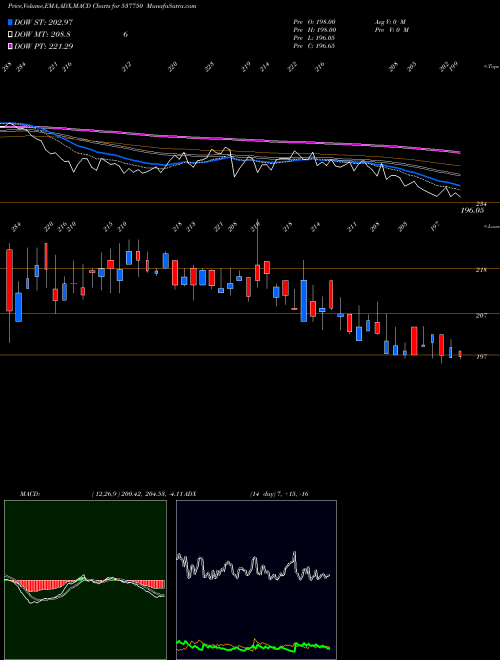
Task: Open the MACD histogram chart panel
Action: coord(85,580)
